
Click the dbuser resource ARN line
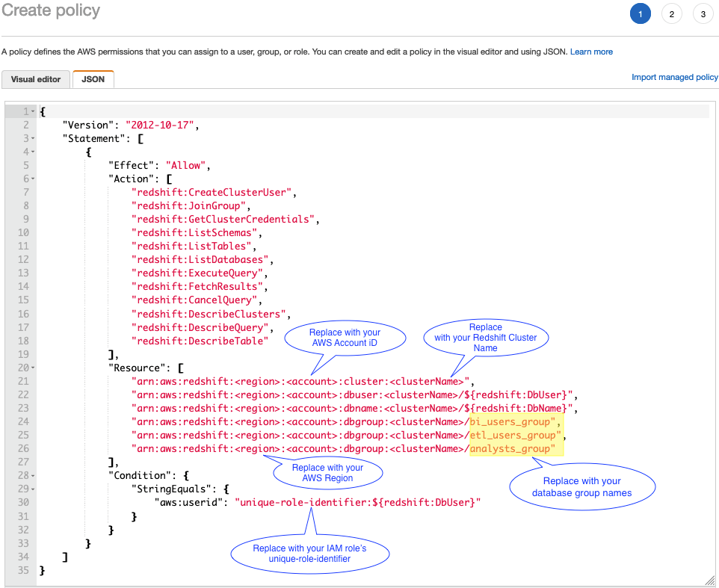point(352,394)
